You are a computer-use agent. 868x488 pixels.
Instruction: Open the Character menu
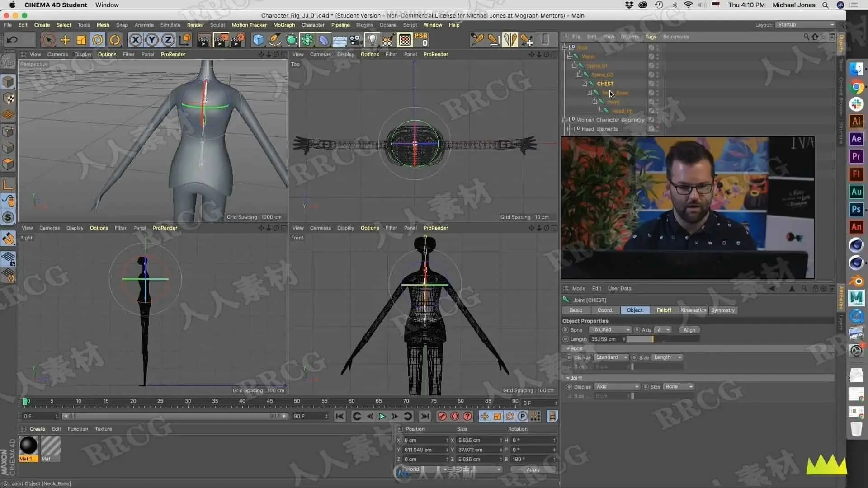point(312,25)
